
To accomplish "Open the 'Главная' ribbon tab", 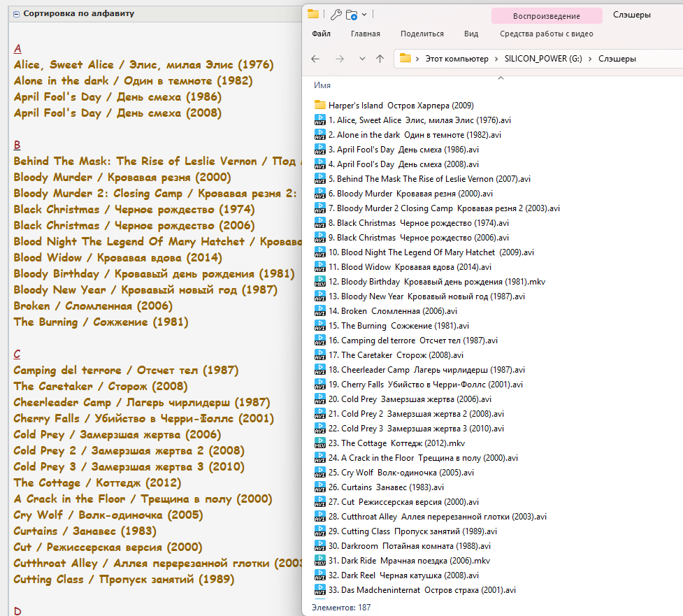I will pyautogui.click(x=365, y=34).
